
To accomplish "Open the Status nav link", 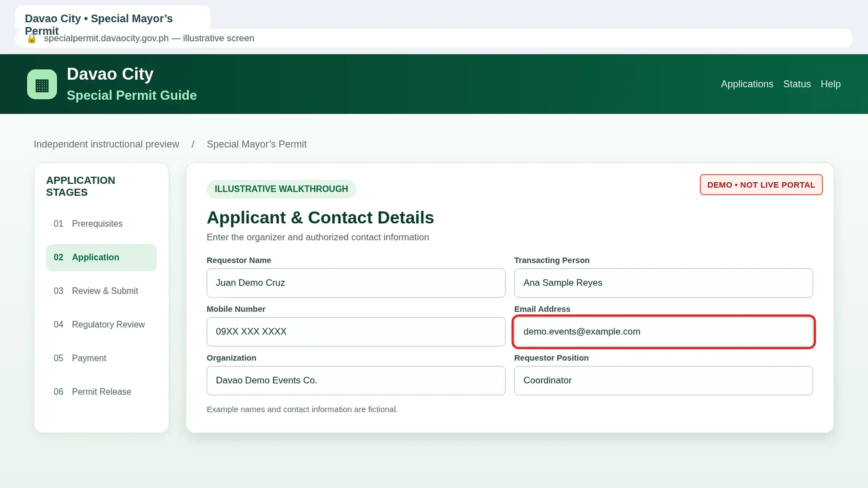I will coord(797,84).
